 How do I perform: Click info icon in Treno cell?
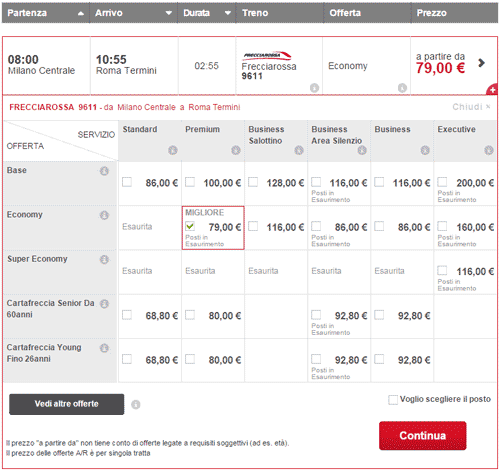[314, 88]
